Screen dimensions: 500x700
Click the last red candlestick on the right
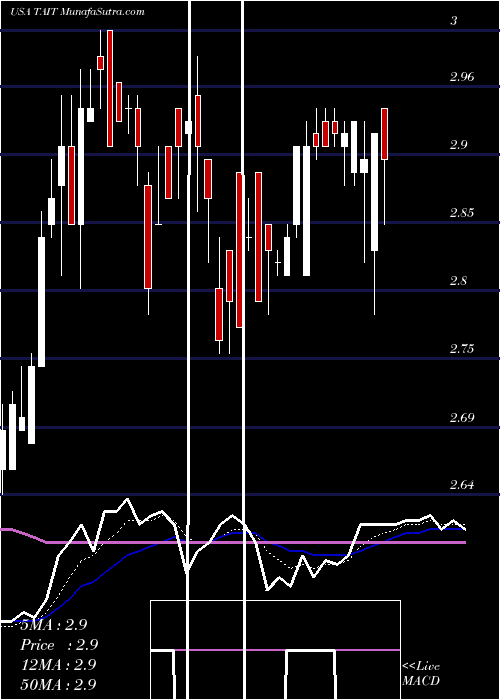384,134
